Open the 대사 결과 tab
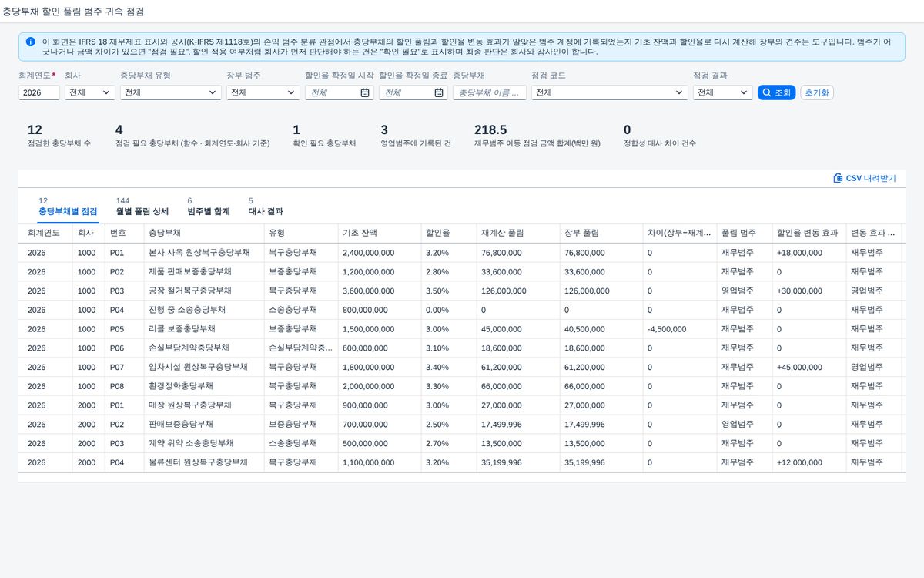This screenshot has height=578, width=924. pyautogui.click(x=266, y=211)
